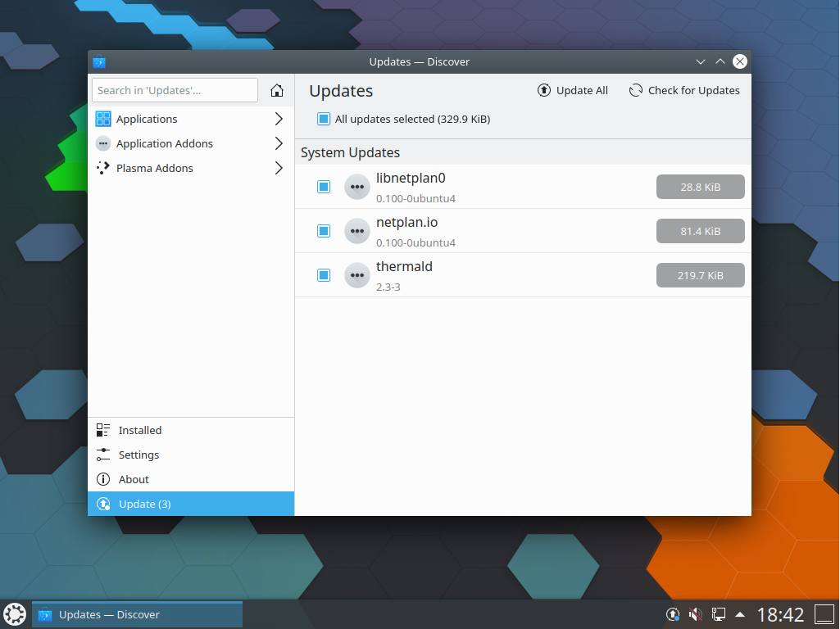The height and width of the screenshot is (629, 840).
Task: Click the netplan.io package icon
Action: click(356, 231)
